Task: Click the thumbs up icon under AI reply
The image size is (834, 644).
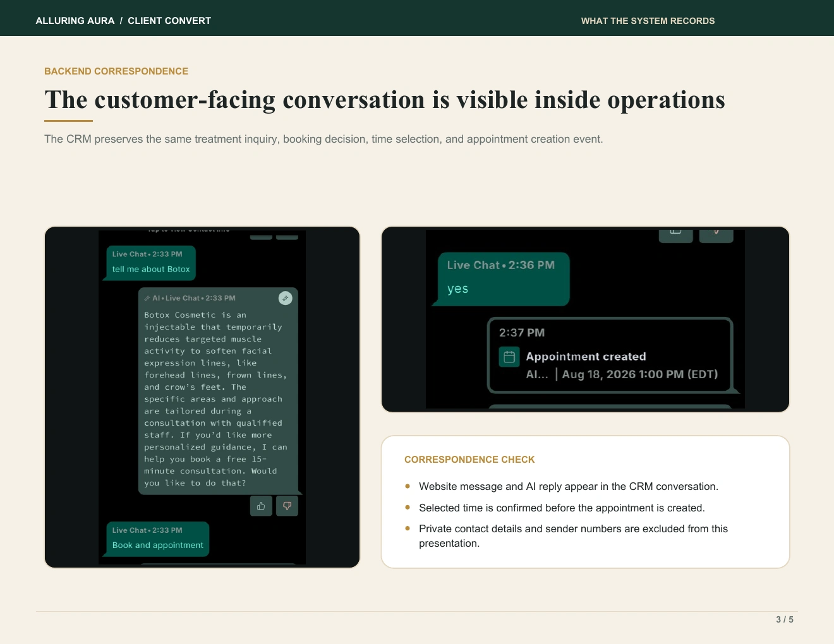Action: pyautogui.click(x=261, y=506)
